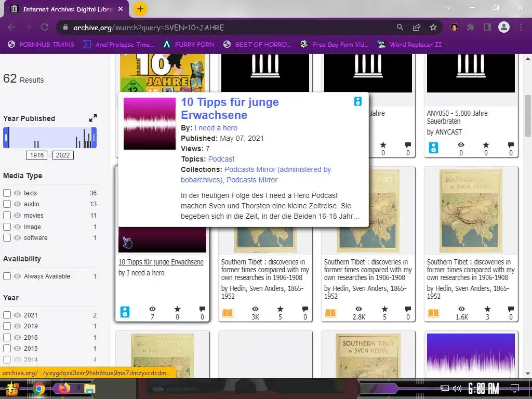Open Chrome three-dot menu
This screenshot has height=399, width=532.
tap(521, 27)
